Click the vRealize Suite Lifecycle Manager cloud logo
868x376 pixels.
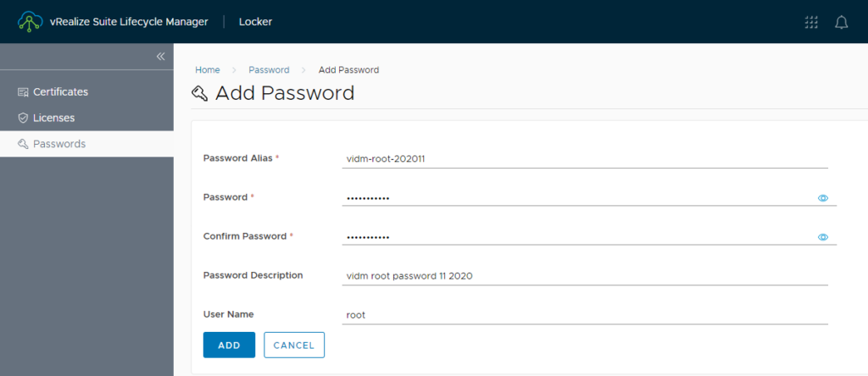click(31, 21)
